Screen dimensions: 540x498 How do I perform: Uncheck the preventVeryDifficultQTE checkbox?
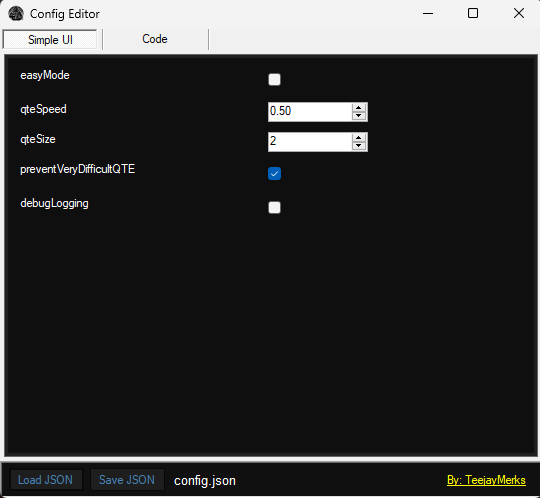pos(274,174)
